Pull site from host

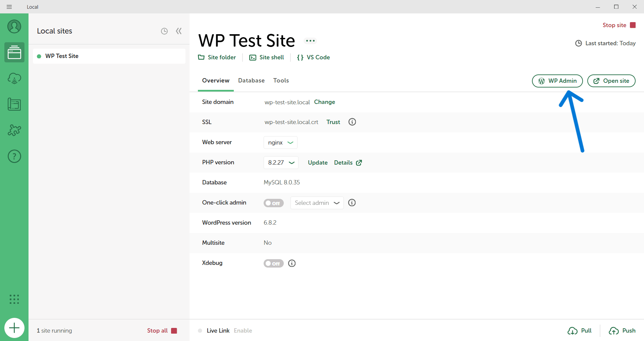coord(580,331)
